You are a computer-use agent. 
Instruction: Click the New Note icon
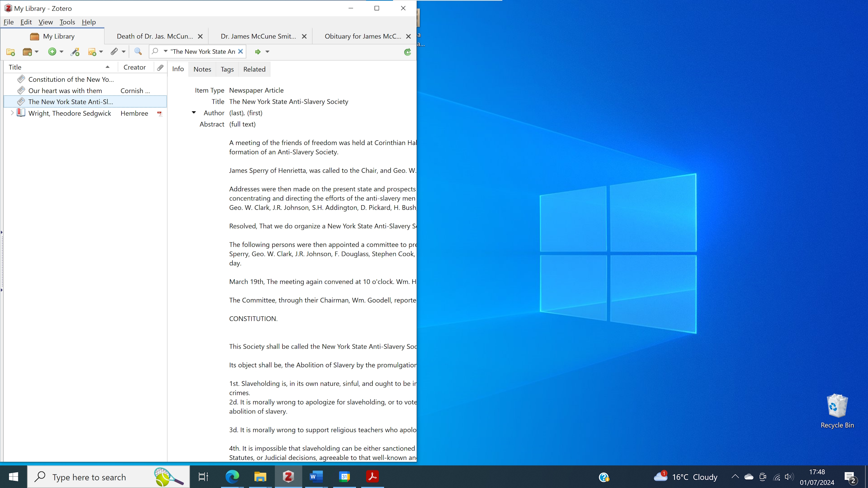pos(92,52)
